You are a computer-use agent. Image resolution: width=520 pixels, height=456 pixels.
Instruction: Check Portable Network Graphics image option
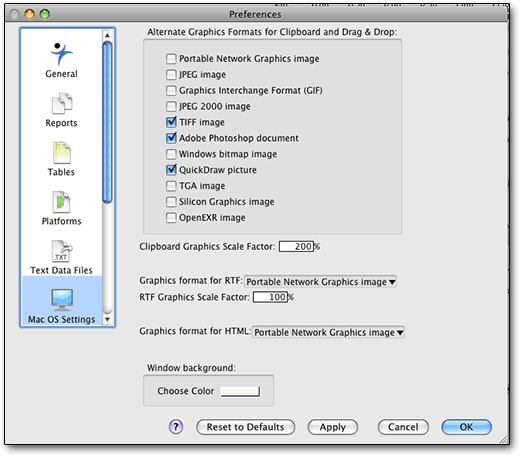pos(171,59)
